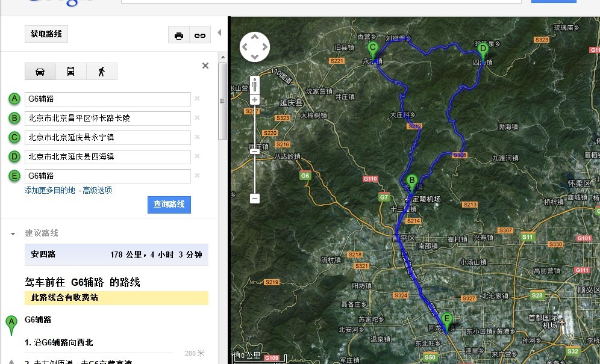Collapse the 建议路线 section triangle
Viewport: 600px width, 364px height.
pos(14,233)
